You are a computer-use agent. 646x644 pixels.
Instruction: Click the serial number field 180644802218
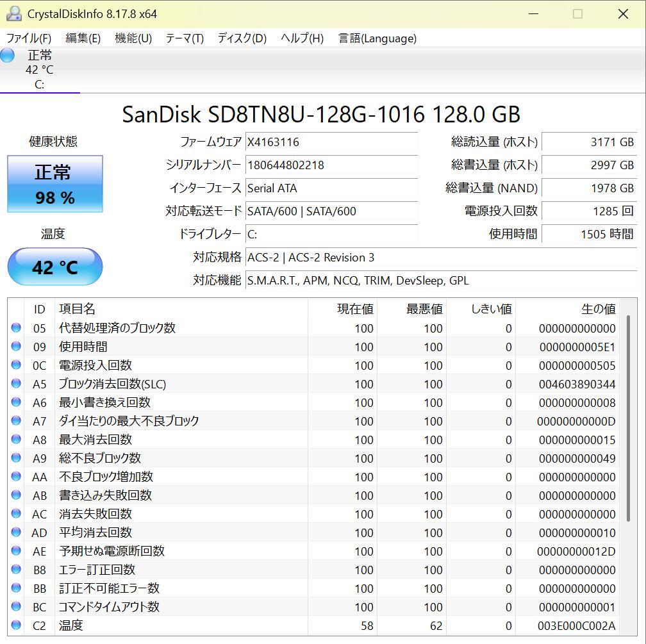coord(332,165)
